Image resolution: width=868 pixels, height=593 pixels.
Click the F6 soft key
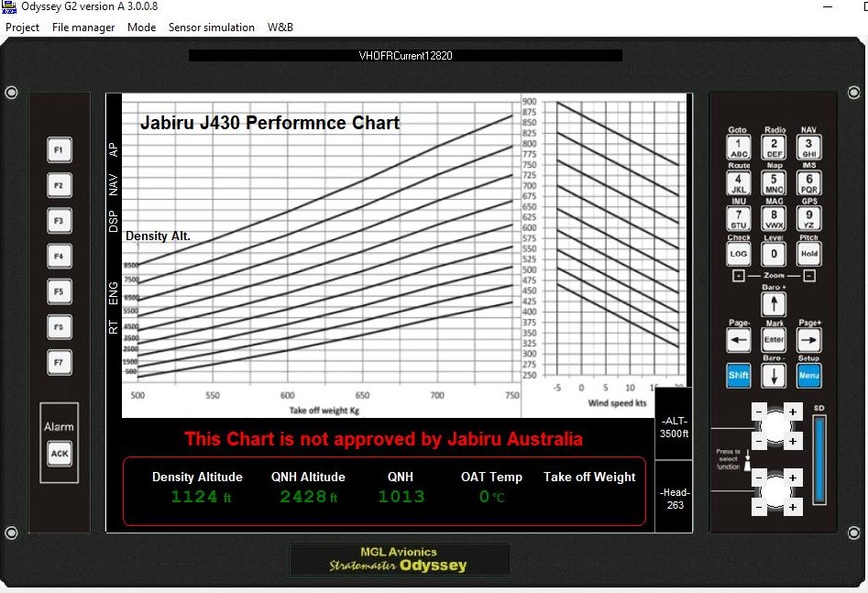tap(60, 326)
